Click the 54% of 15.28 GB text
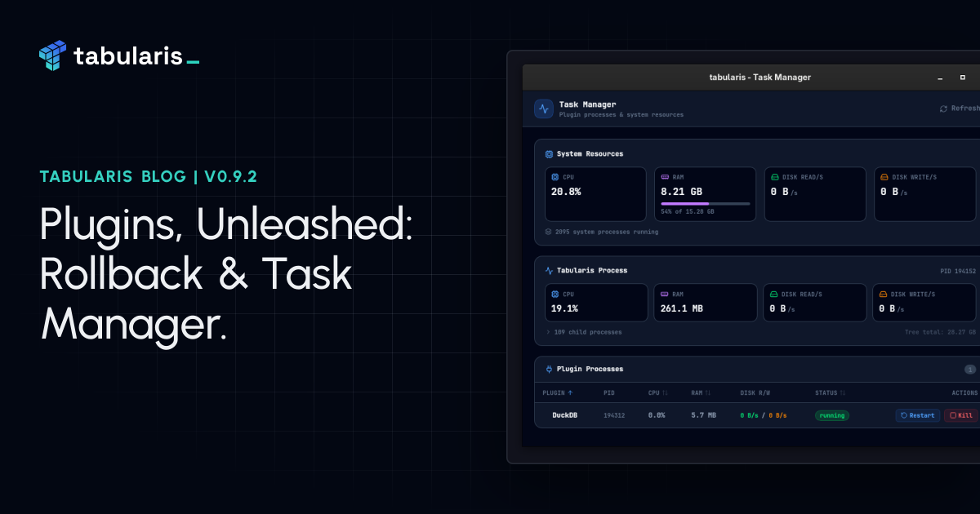The image size is (980, 514). [688, 211]
